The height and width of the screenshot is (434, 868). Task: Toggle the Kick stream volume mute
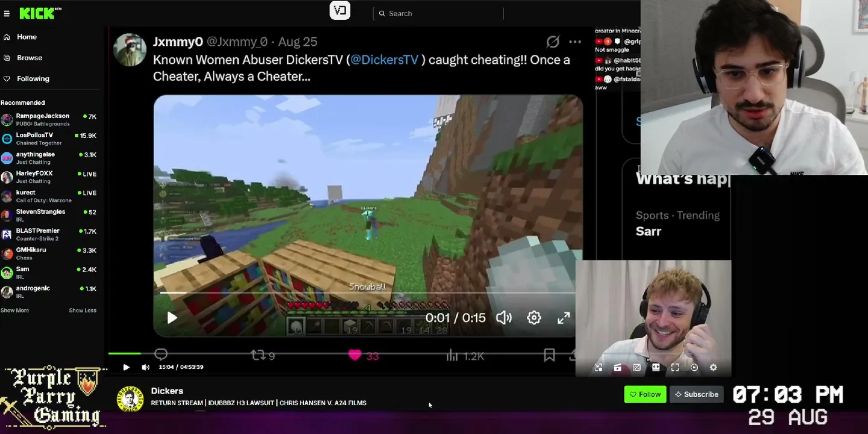[x=145, y=367]
